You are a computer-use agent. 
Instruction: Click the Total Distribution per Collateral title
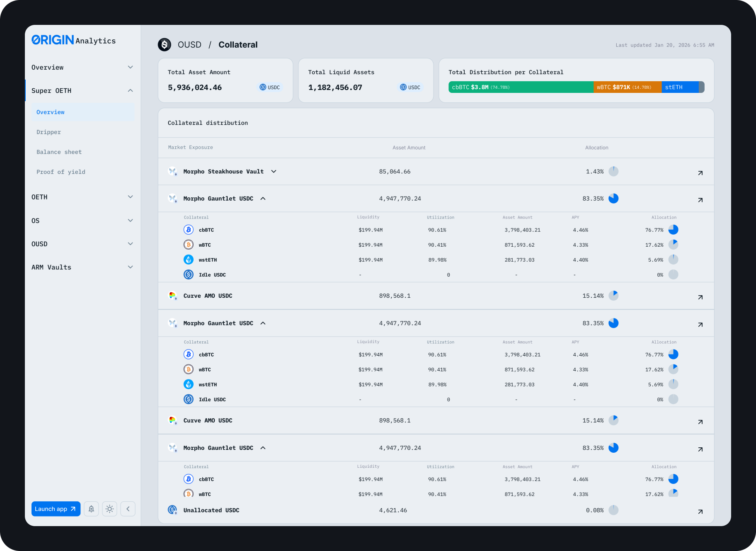(506, 72)
